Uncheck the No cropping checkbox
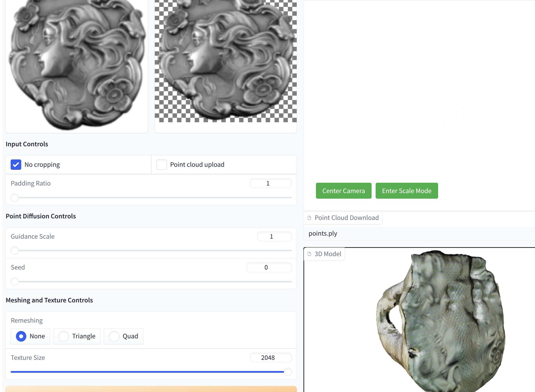This screenshot has width=535, height=392. pos(16,165)
